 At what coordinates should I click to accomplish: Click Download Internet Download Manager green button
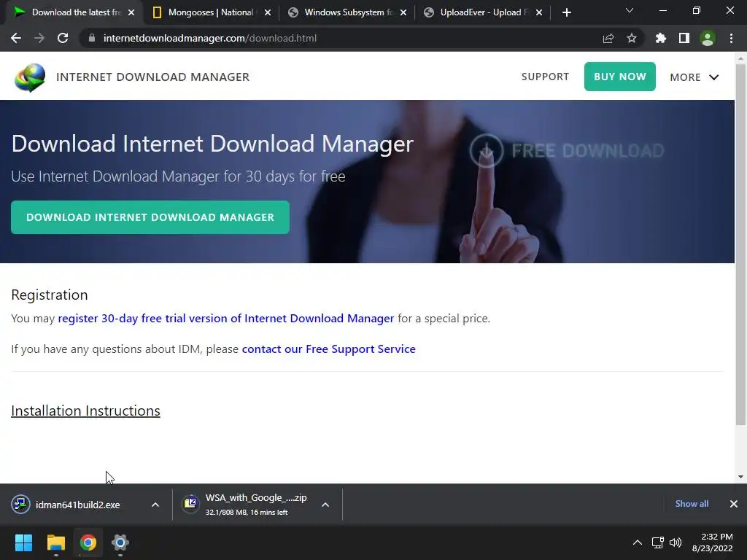point(150,217)
